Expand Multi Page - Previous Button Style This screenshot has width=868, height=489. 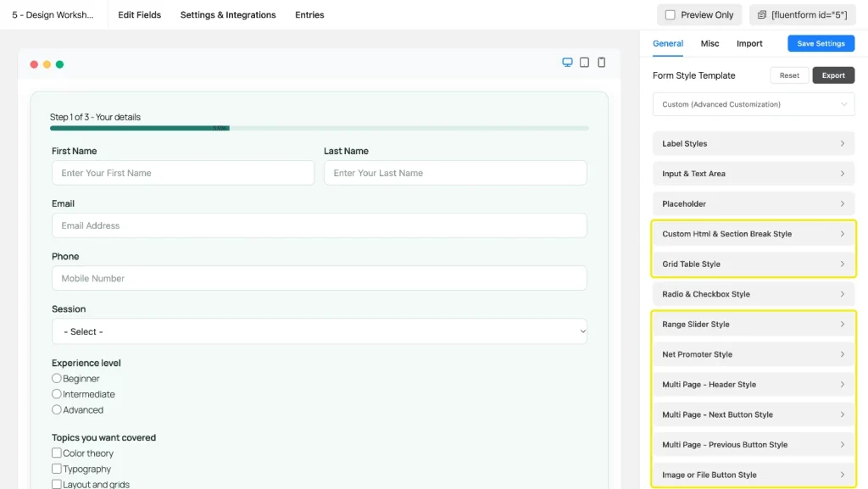[754, 445]
